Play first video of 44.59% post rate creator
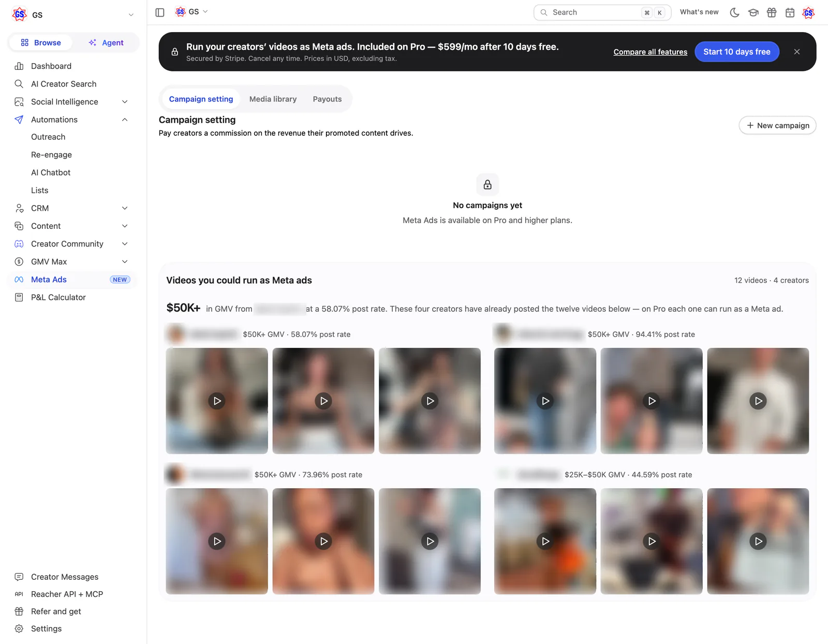 pos(545,541)
